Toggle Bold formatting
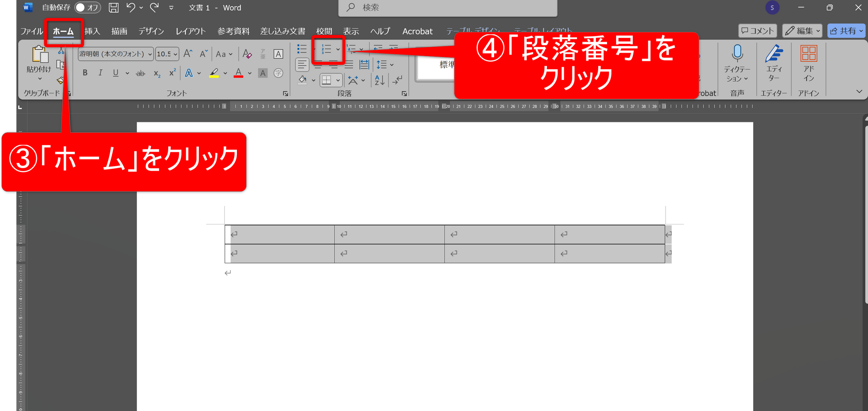This screenshot has width=868, height=411. 85,73
